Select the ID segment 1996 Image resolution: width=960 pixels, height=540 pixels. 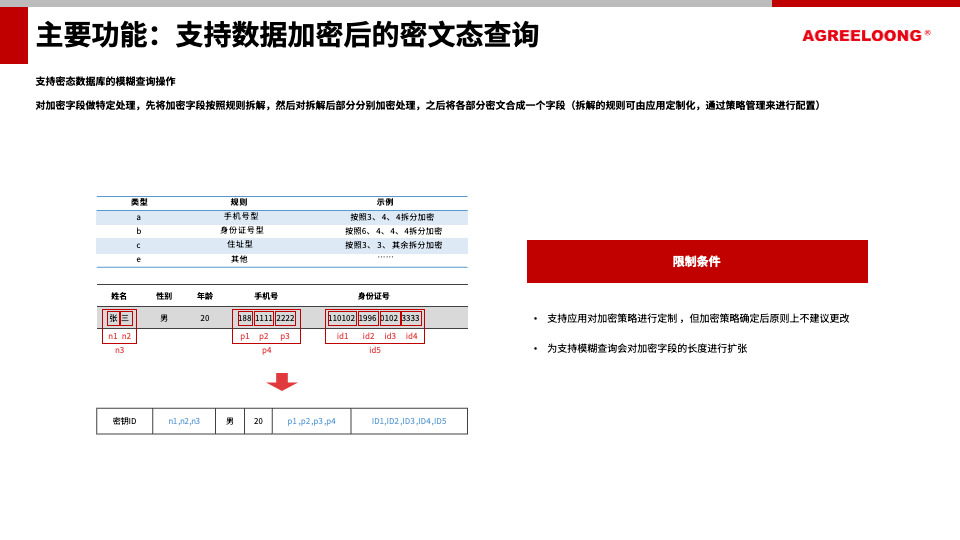(x=367, y=318)
